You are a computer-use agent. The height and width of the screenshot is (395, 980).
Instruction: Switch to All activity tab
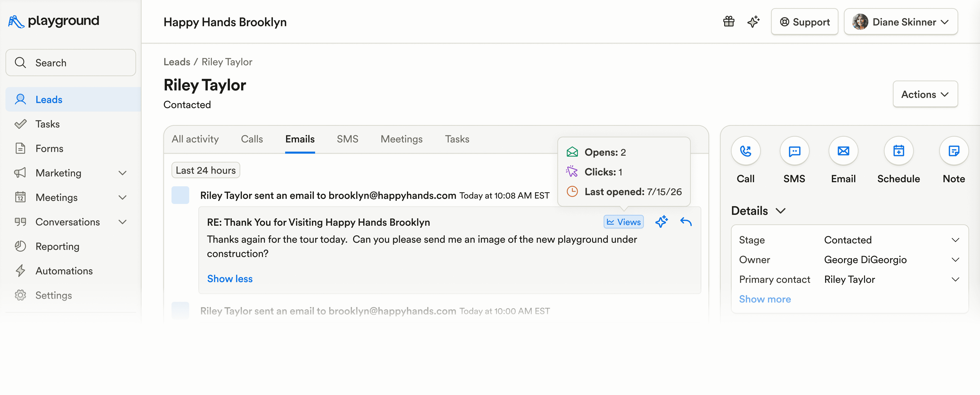click(x=195, y=139)
